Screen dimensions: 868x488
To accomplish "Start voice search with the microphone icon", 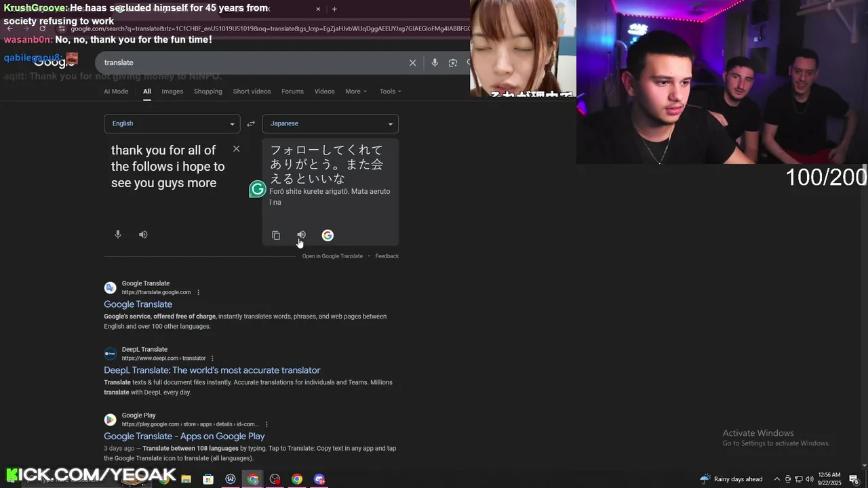I will (x=435, y=62).
